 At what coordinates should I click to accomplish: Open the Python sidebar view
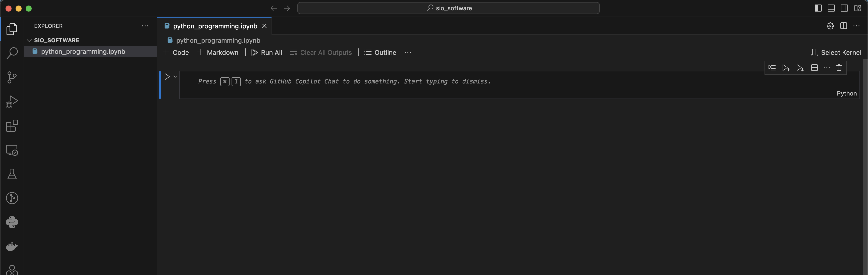[x=12, y=222]
